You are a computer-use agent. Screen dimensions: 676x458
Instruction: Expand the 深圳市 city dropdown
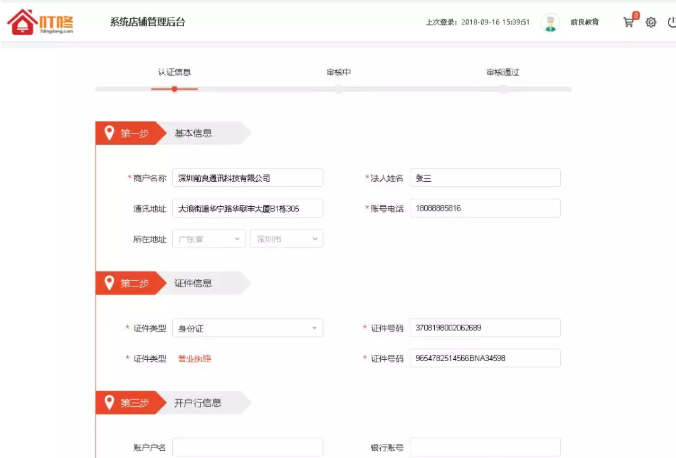click(286, 239)
